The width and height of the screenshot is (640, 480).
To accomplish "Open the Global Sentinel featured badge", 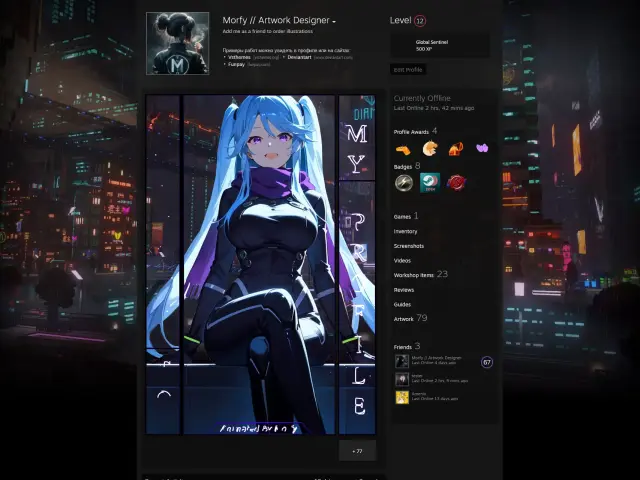I will [x=439, y=45].
